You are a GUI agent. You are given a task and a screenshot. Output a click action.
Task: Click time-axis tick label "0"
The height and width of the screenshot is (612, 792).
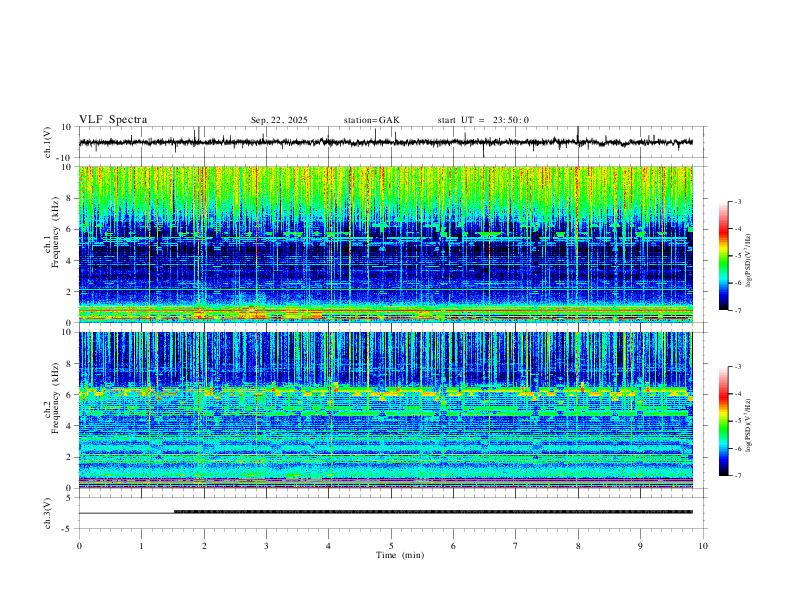79,546
